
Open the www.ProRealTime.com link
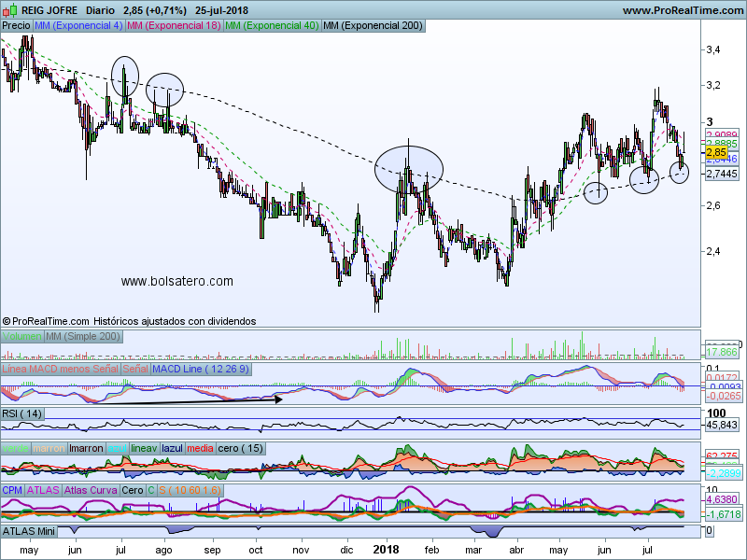click(x=682, y=10)
